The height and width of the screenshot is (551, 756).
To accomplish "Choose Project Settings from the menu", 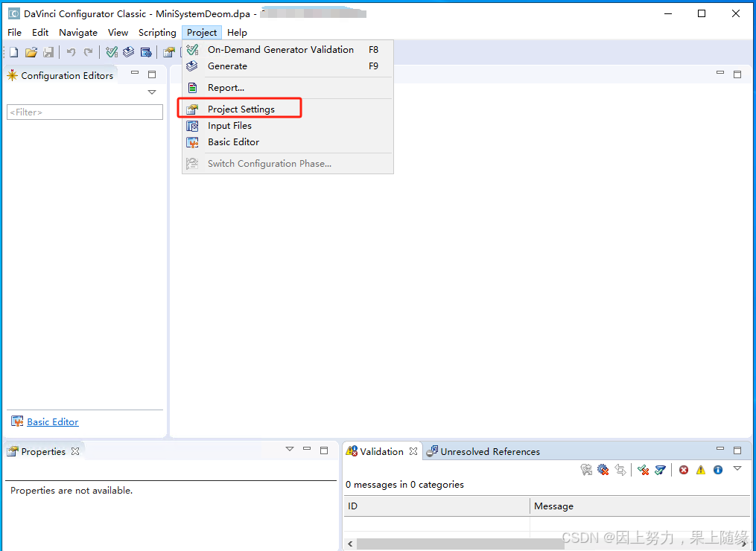I will (288, 109).
